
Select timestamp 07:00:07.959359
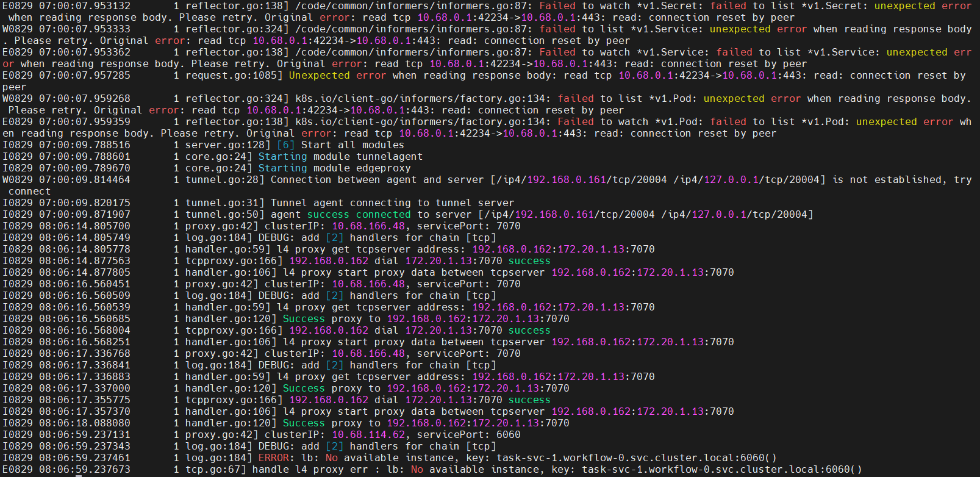click(85, 122)
